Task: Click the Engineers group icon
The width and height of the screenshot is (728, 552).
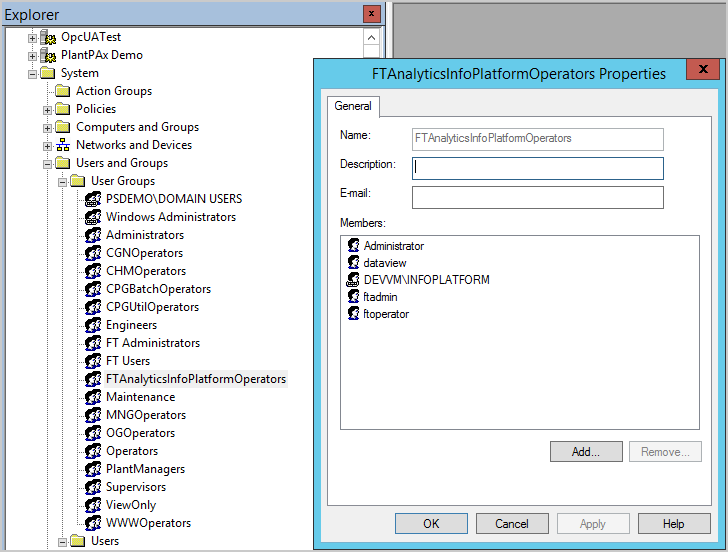Action: [93, 325]
